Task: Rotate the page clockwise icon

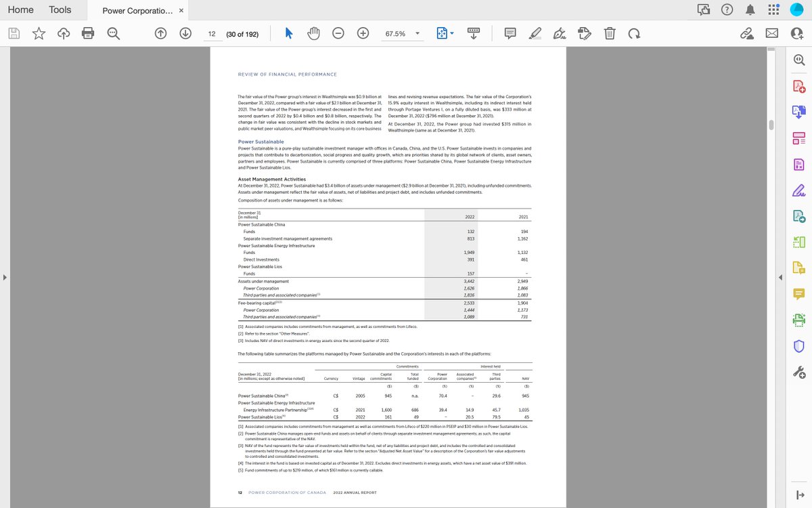Action: click(633, 33)
